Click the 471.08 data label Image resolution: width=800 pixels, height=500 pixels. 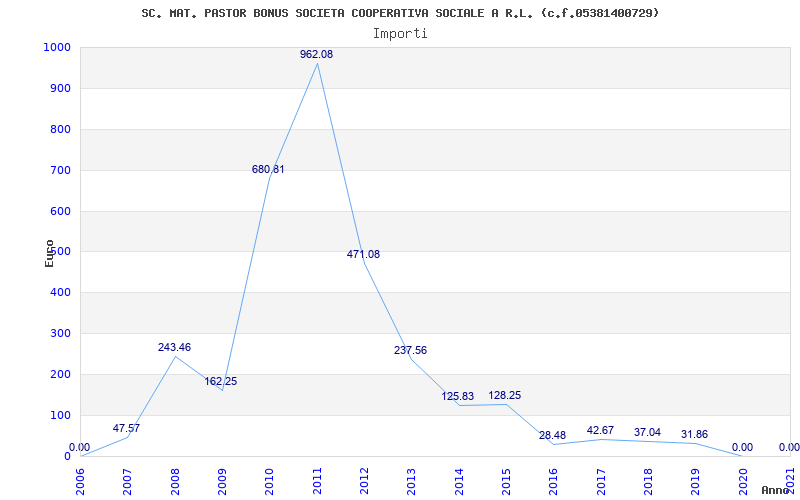click(x=363, y=254)
